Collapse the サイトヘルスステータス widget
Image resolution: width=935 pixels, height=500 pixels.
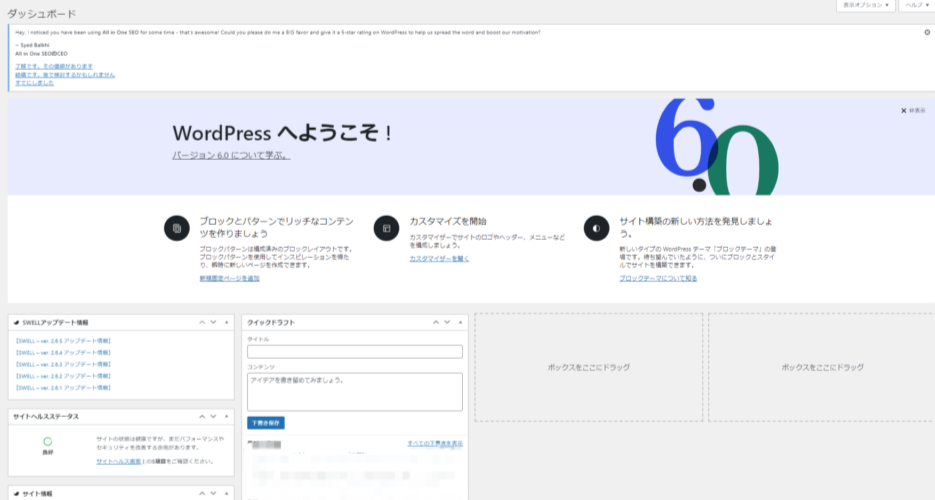click(226, 417)
